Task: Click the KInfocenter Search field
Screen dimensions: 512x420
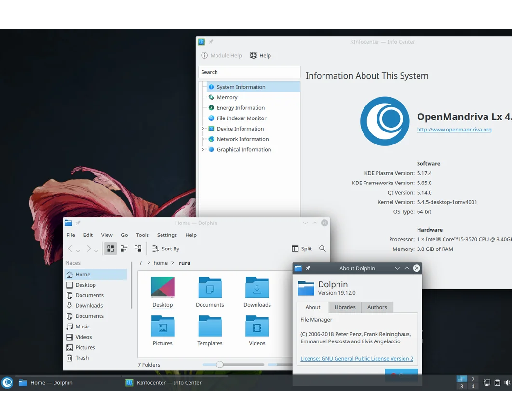Action: click(x=249, y=72)
